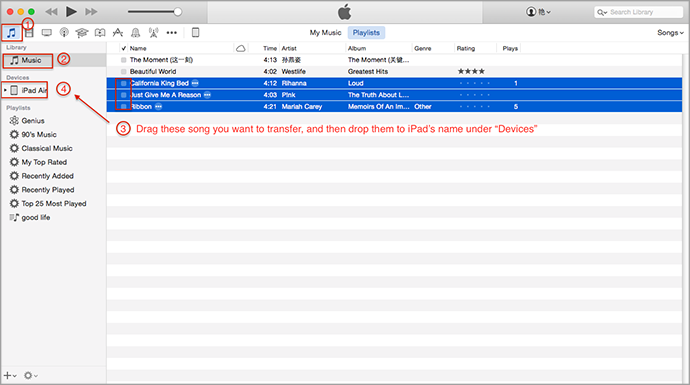Expand the iPad Air device triangle
This screenshot has height=385, width=690.
5,90
